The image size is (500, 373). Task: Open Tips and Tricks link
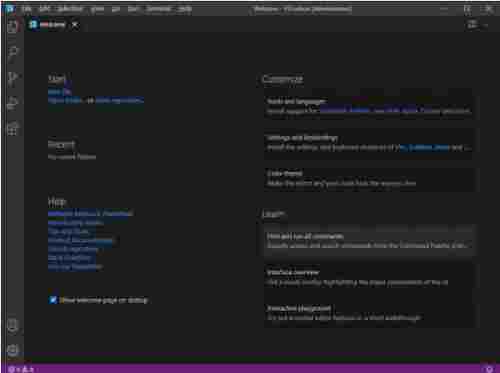point(68,231)
